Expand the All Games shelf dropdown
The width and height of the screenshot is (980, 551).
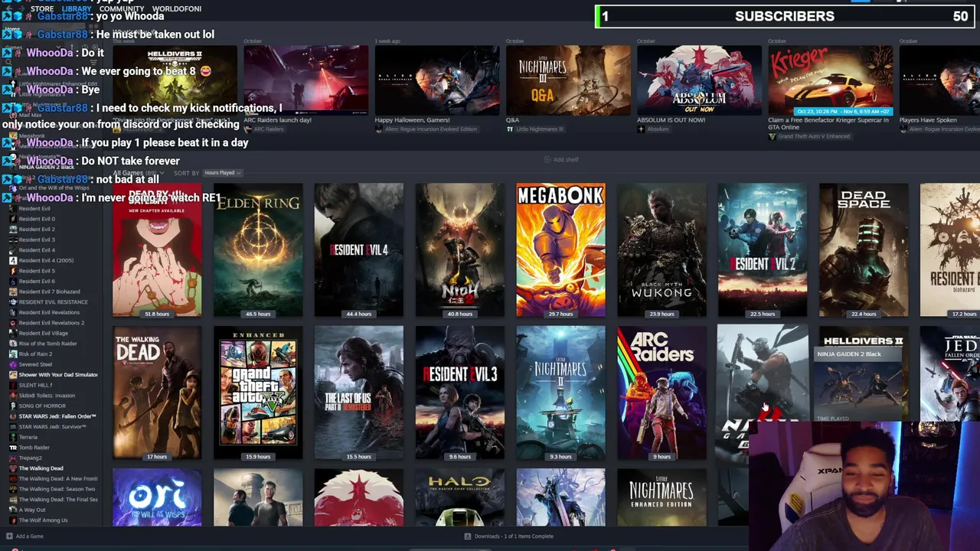137,173
